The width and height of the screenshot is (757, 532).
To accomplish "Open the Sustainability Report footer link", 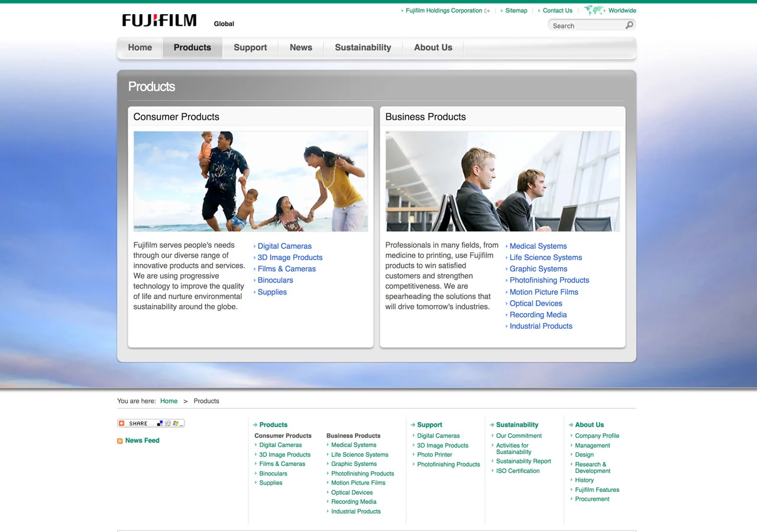I will click(x=523, y=461).
